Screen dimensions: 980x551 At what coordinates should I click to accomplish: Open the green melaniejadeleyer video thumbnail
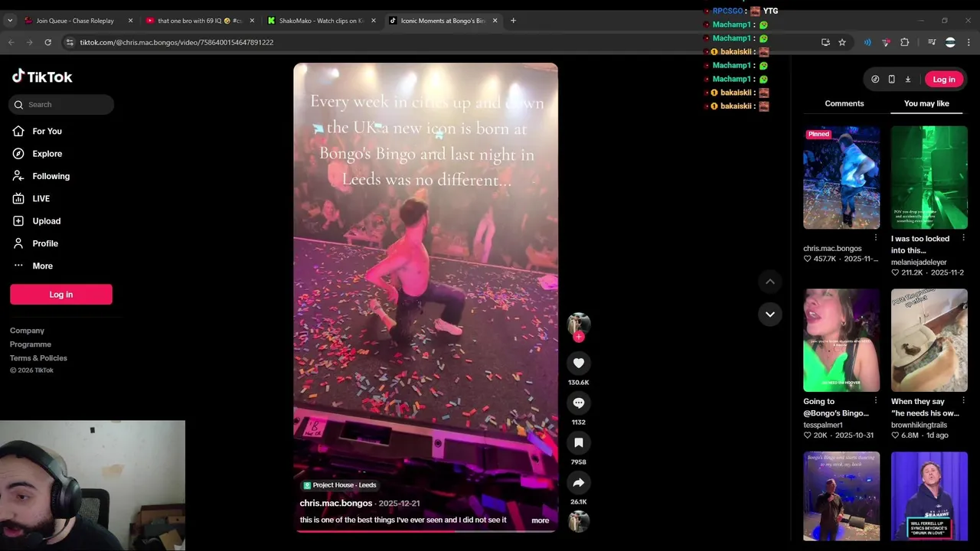(x=929, y=178)
